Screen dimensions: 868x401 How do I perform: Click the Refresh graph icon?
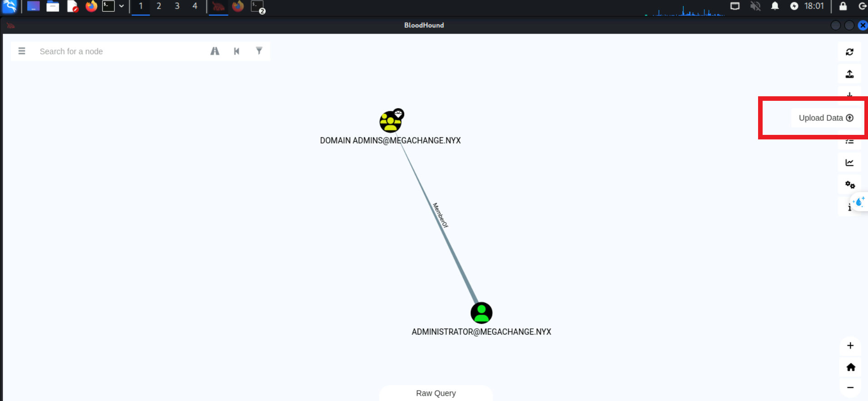pyautogui.click(x=849, y=52)
